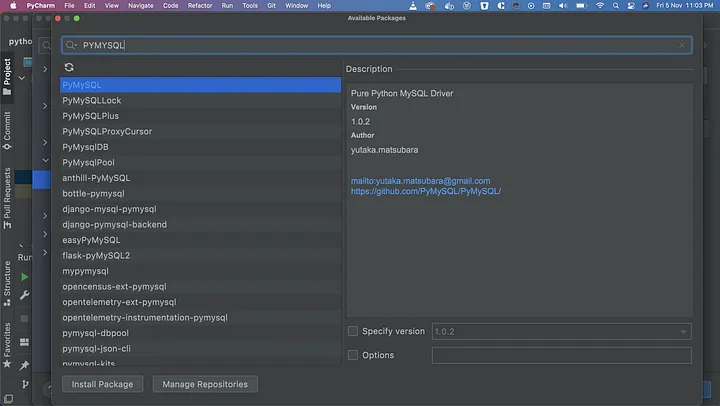Screen dimensions: 720x406
Task: Select django-pymysql-backend package
Action: (x=200, y=225)
